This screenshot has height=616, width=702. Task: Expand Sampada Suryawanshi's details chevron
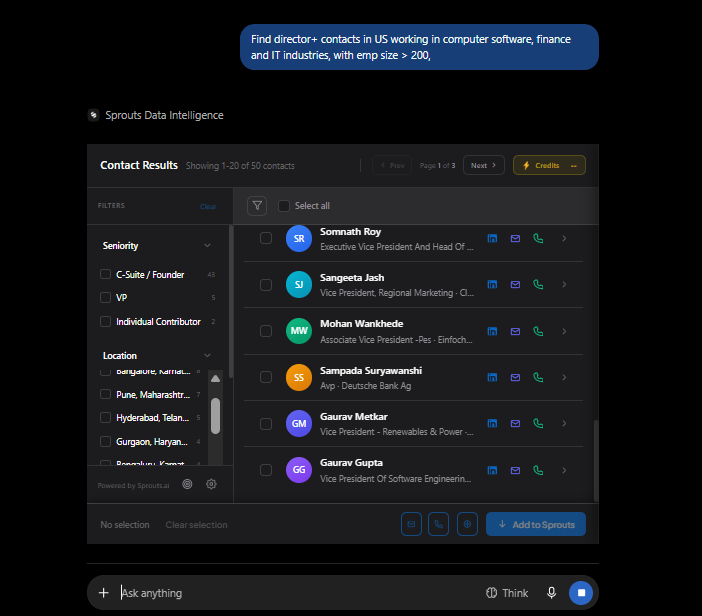tap(564, 377)
